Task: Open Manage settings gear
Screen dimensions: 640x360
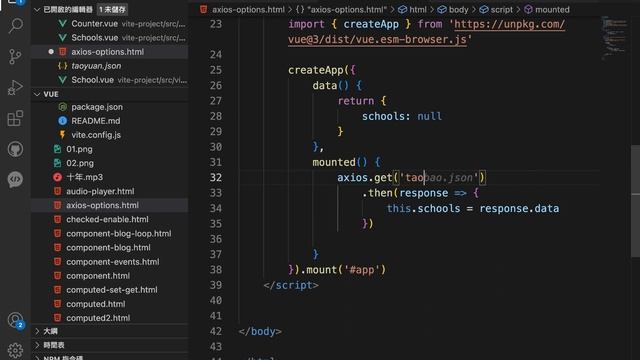Action: point(15,350)
